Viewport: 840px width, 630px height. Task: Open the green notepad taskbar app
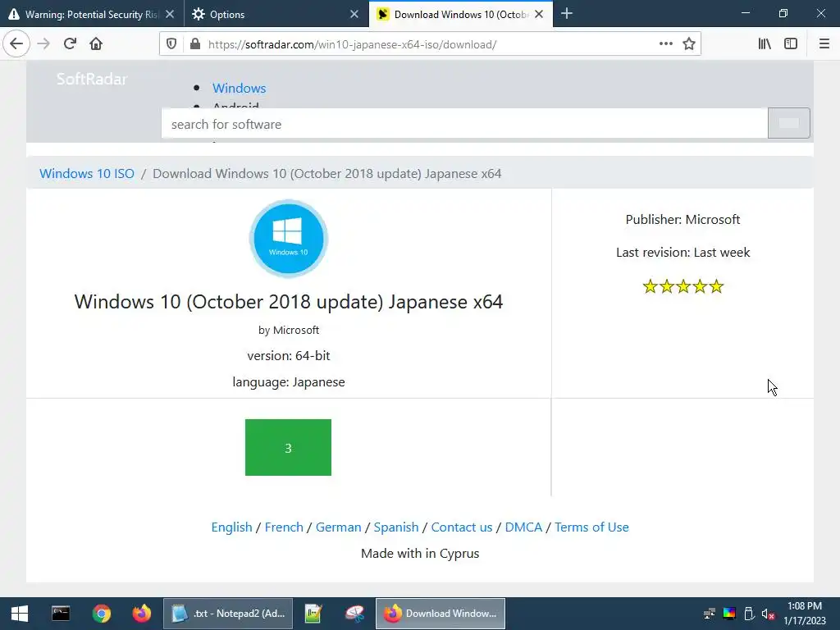(313, 614)
